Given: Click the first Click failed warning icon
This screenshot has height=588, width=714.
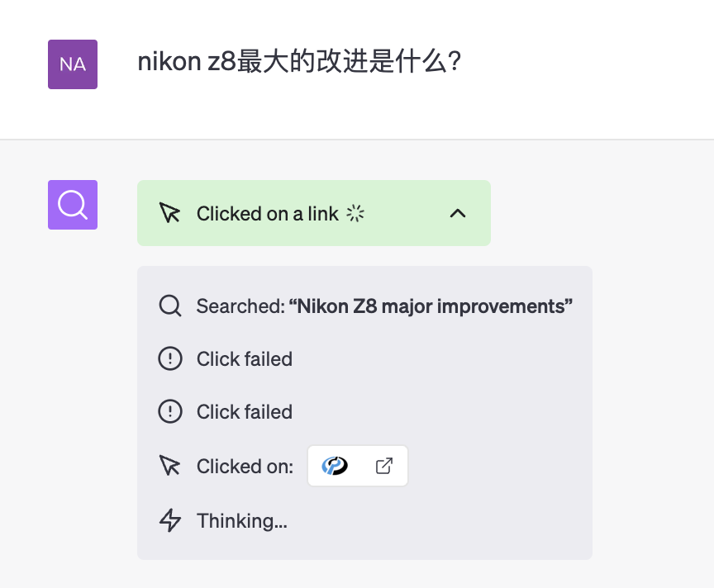Looking at the screenshot, I should [x=169, y=359].
